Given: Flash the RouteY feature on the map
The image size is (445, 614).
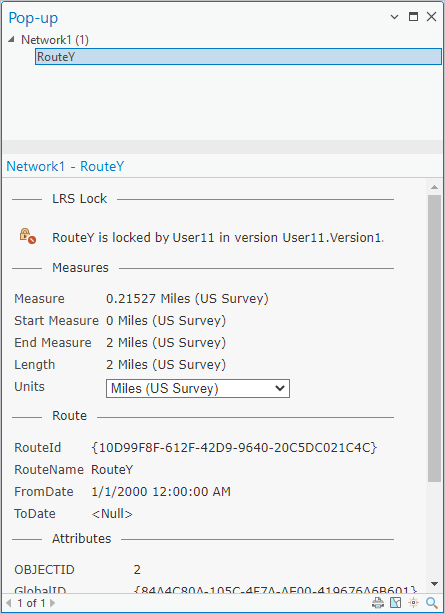Looking at the screenshot, I should click(413, 603).
